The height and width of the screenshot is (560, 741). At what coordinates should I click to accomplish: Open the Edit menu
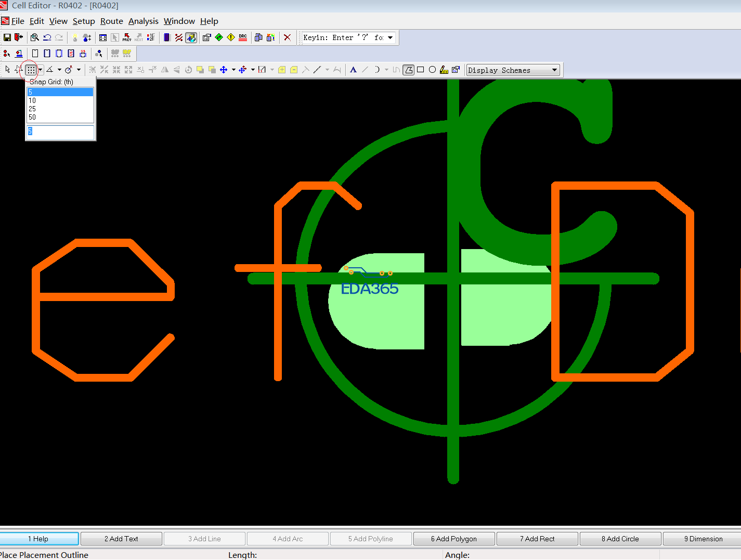[x=37, y=21]
